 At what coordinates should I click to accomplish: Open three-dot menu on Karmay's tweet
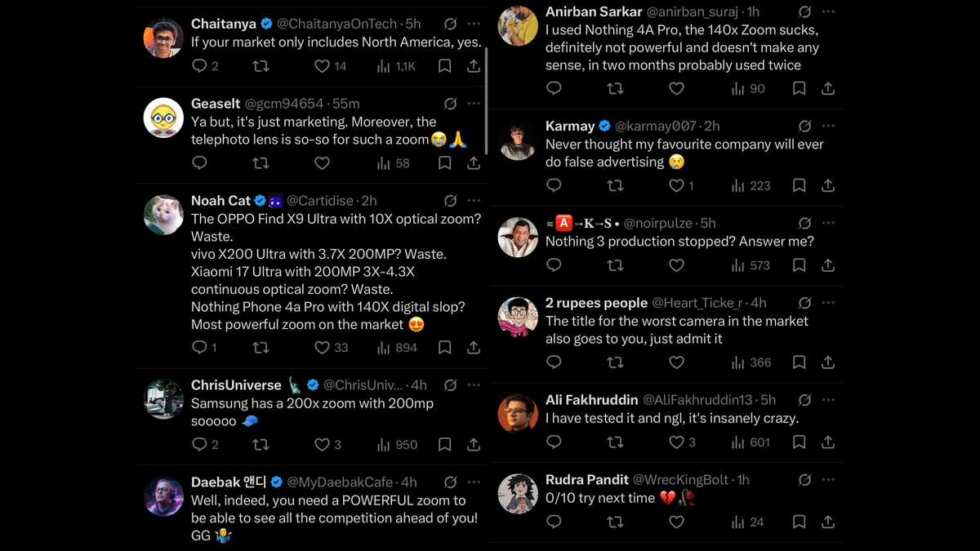829,126
